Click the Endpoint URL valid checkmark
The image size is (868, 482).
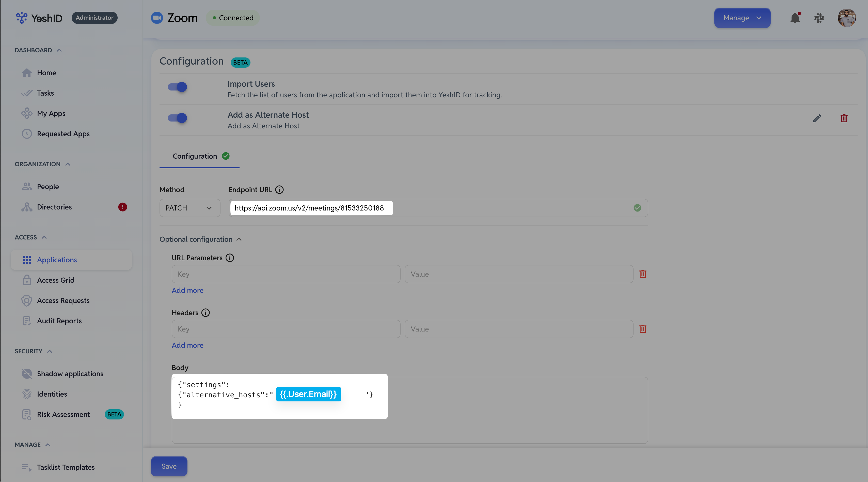(x=637, y=208)
